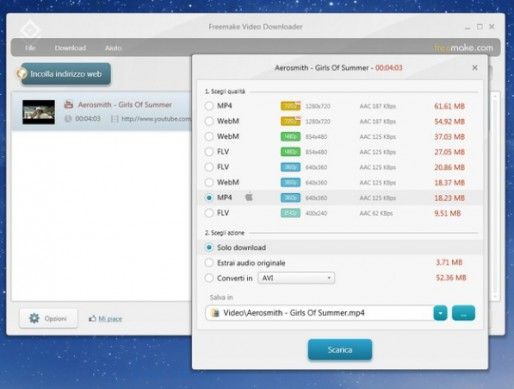Select the MP4 1280x720 quality option
This screenshot has width=514, height=389.
point(209,106)
